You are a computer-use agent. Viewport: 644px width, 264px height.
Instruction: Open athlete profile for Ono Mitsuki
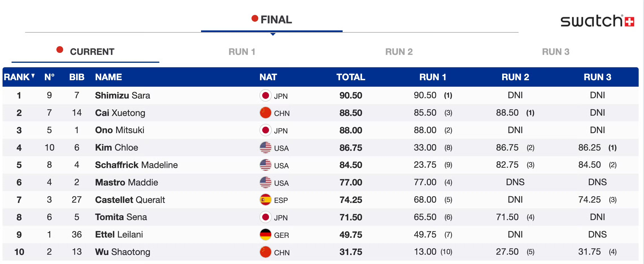tap(120, 130)
